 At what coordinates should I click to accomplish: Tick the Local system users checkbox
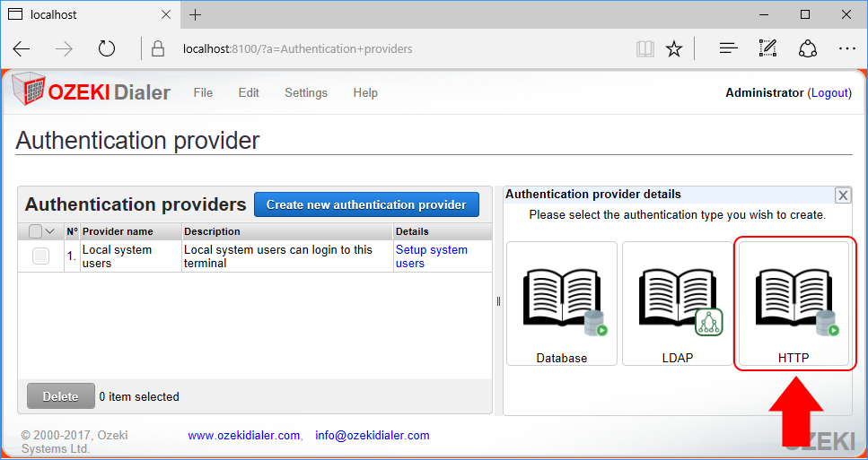tap(40, 256)
